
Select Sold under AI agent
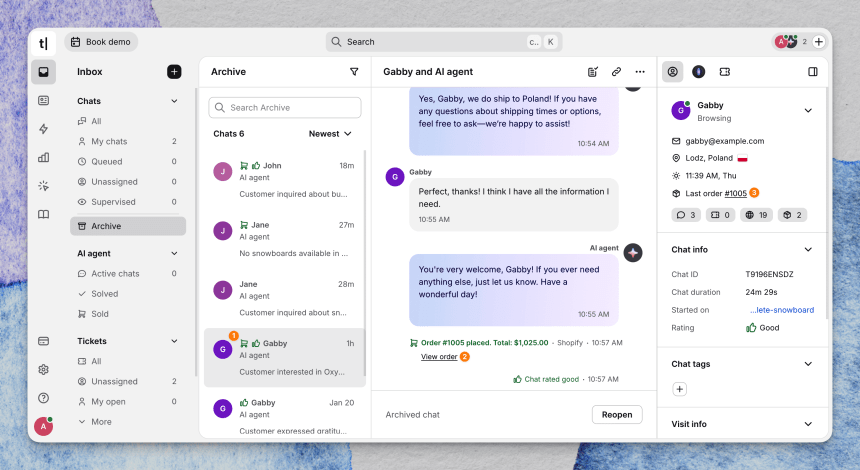tap(128, 314)
